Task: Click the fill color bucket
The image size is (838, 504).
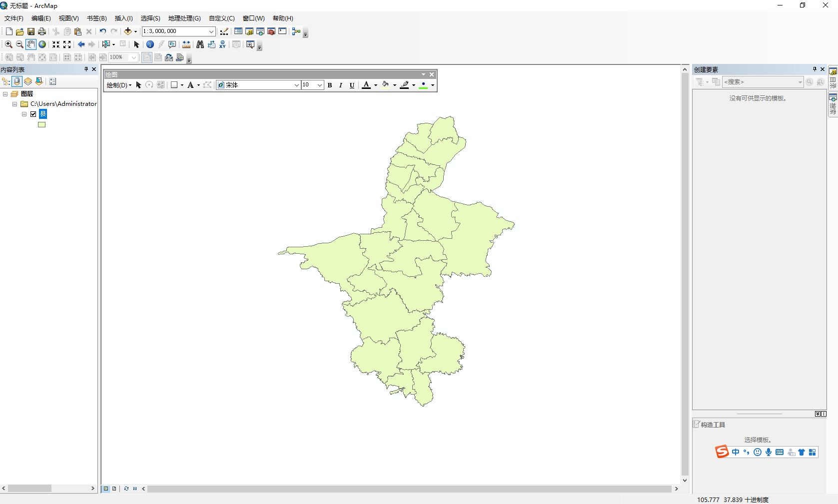Action: pyautogui.click(x=385, y=85)
